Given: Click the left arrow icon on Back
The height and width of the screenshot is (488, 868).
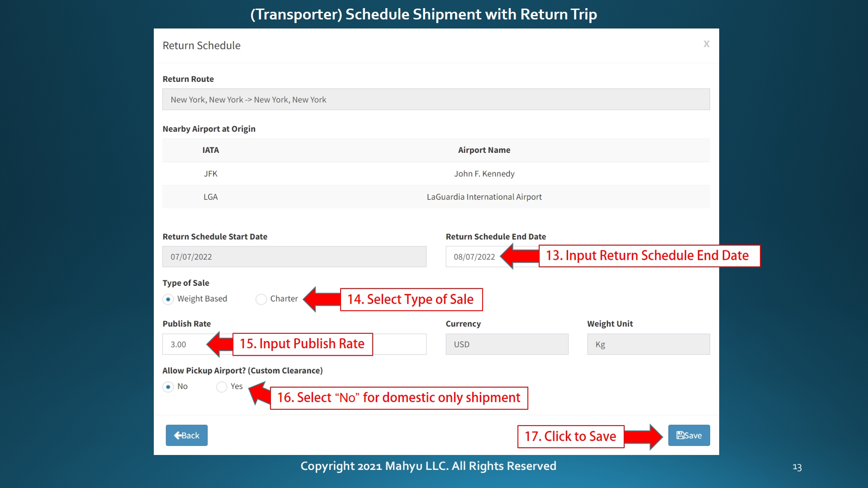Looking at the screenshot, I should click(x=178, y=436).
